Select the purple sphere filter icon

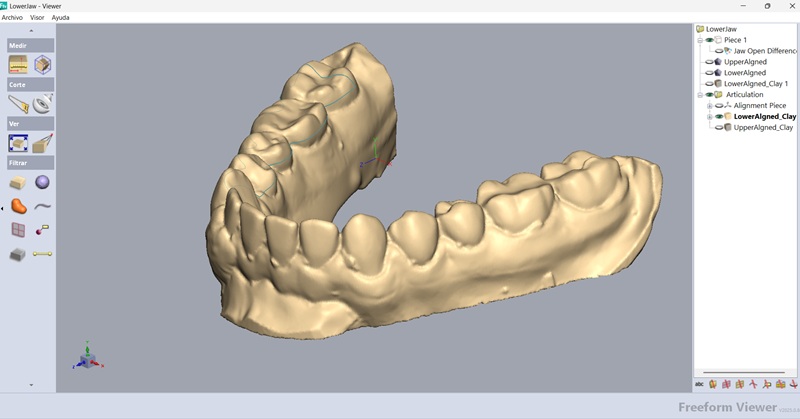(x=43, y=182)
